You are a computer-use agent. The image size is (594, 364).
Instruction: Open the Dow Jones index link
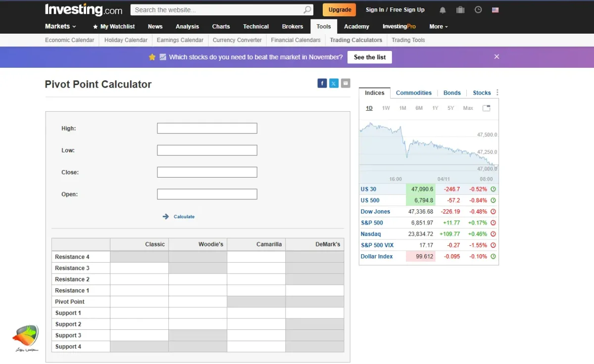click(x=375, y=212)
